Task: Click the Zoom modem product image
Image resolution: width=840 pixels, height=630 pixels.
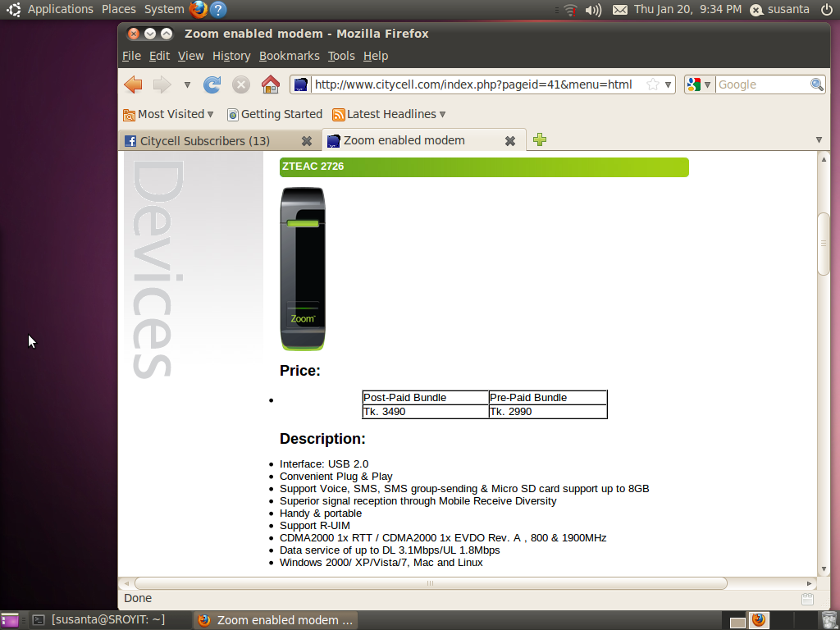Action: 303,268
